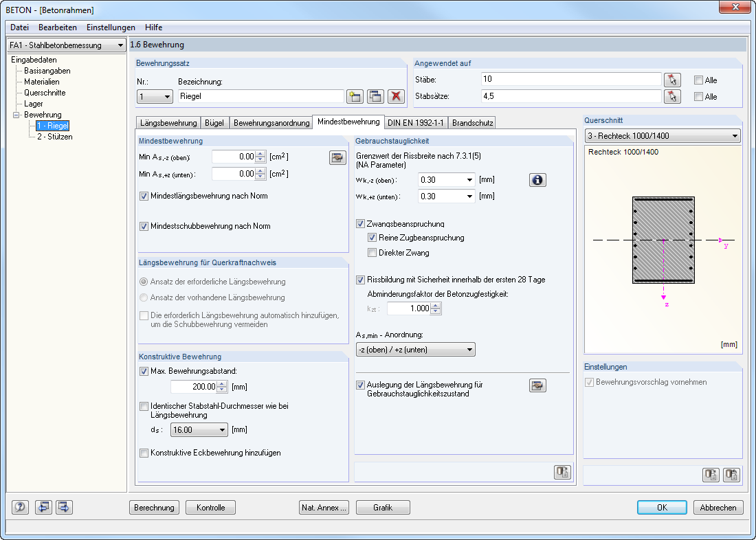Click the Bezeichnung field with Riegel

261,96
